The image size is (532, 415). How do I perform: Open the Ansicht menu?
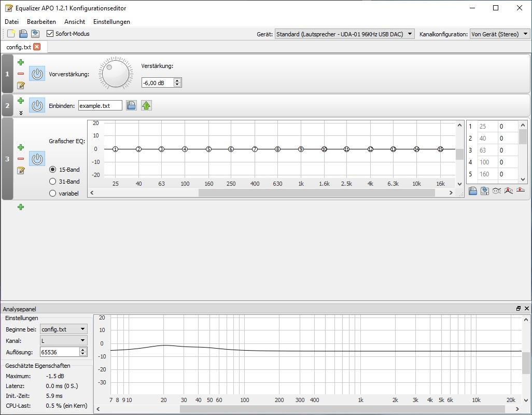click(75, 22)
